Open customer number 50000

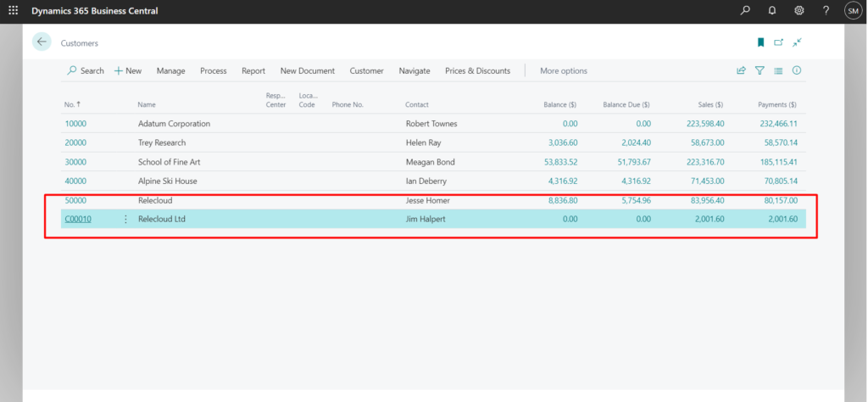[75, 200]
